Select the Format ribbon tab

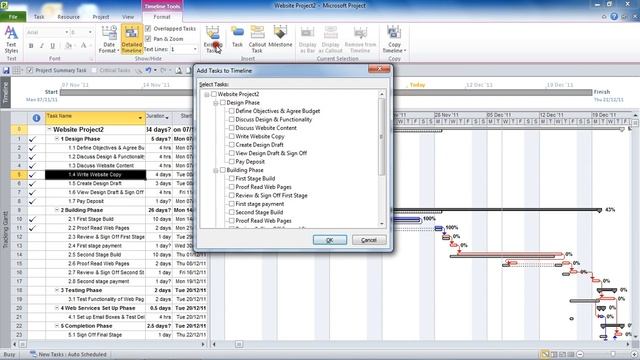click(x=162, y=17)
